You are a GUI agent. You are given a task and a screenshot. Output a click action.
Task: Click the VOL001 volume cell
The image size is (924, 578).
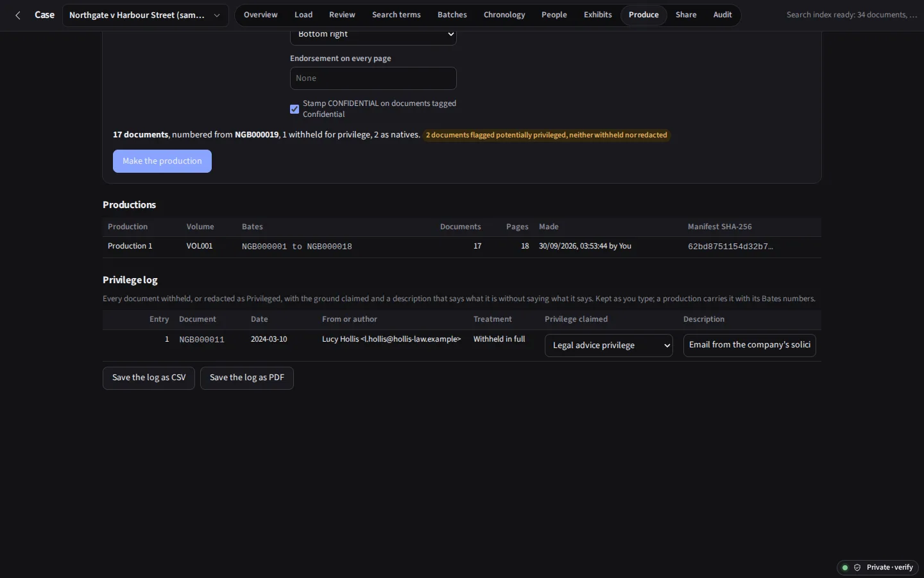pos(200,247)
